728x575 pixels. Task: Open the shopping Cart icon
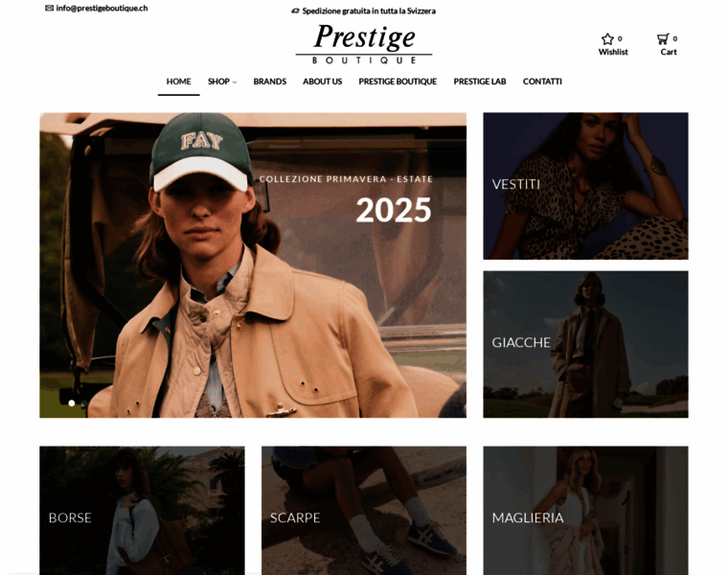point(663,39)
